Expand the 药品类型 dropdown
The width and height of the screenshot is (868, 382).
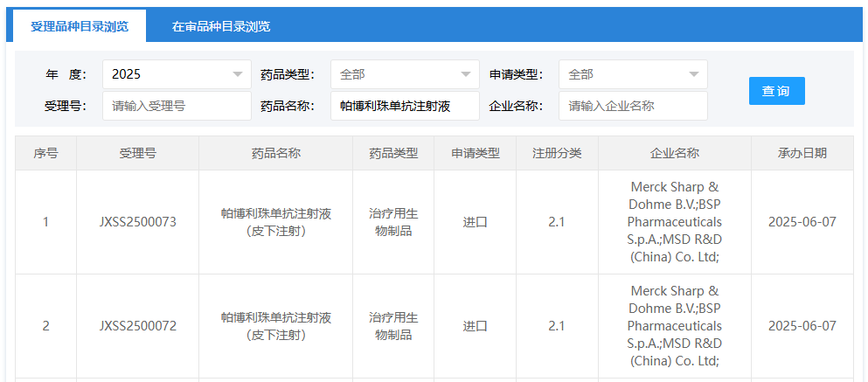405,74
